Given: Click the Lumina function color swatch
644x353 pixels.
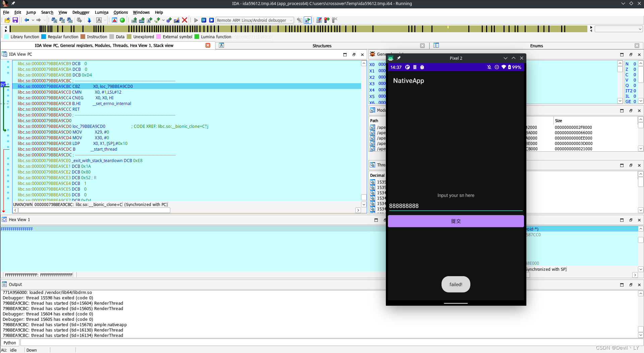Looking at the screenshot, I should point(197,37).
